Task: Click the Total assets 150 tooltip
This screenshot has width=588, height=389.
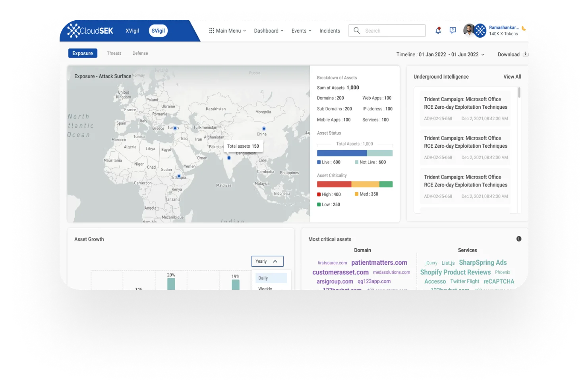Action: (x=243, y=146)
